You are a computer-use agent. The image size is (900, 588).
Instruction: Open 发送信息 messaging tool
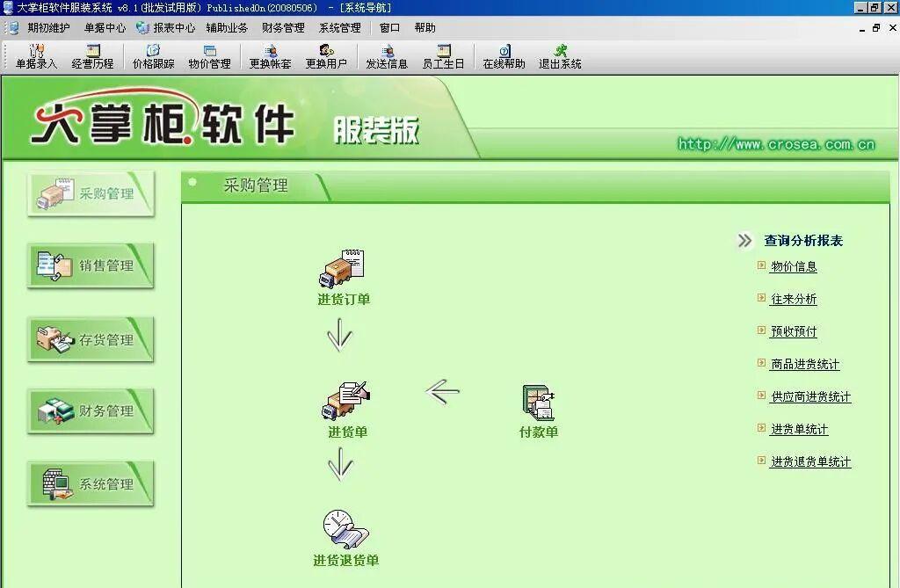(387, 55)
